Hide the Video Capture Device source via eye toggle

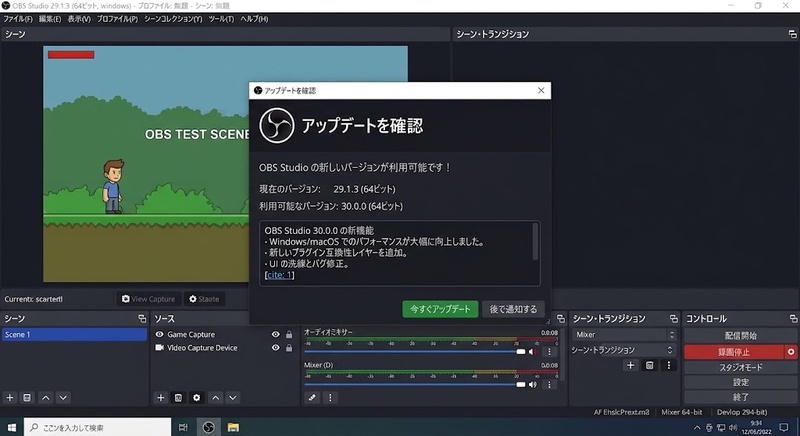pyautogui.click(x=276, y=348)
